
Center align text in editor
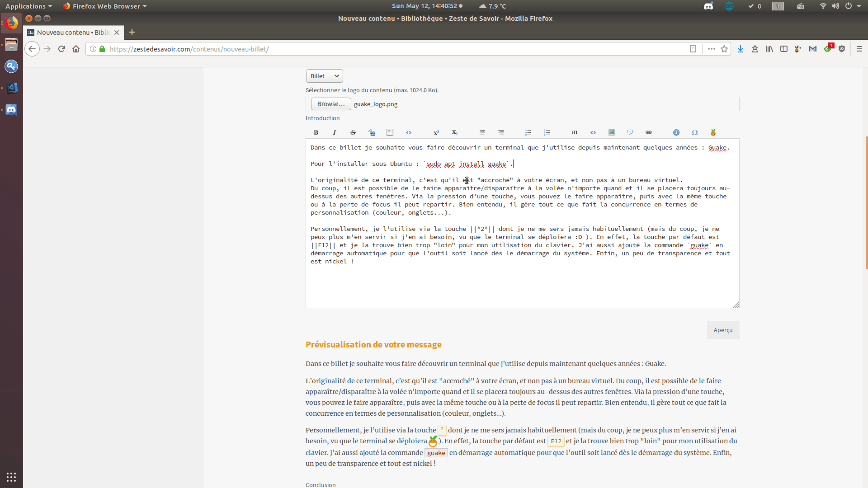pos(482,132)
